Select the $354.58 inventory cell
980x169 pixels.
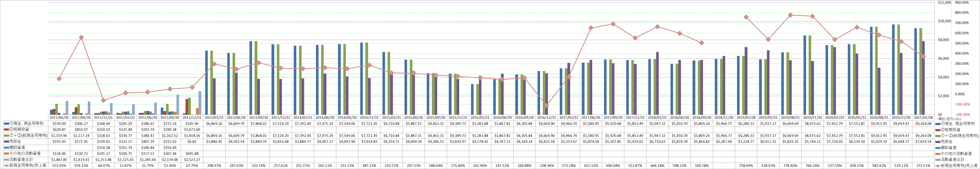pyautogui.click(x=103, y=148)
